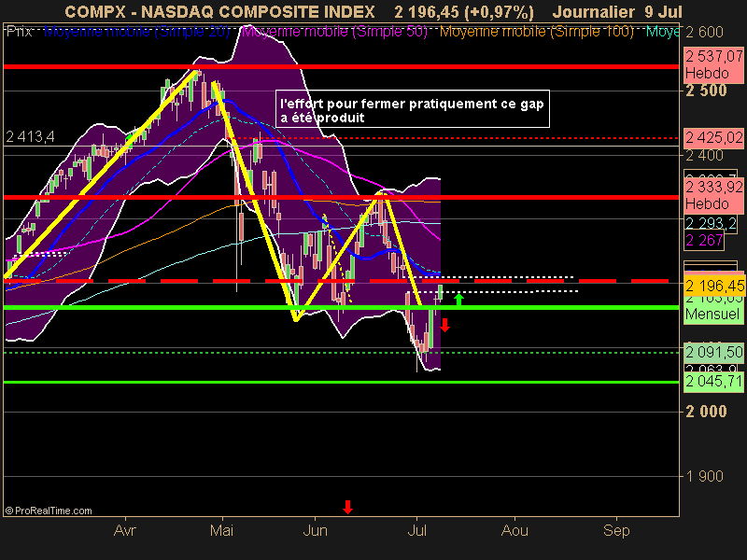Select the Moyenne mobile (Simple 20) legend
The image size is (747, 560).
[x=136, y=32]
